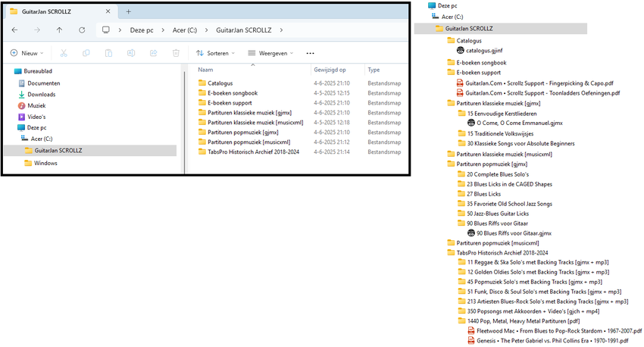
Task: Close the GuitarJan SCROLLZ tab
Action: point(108,11)
